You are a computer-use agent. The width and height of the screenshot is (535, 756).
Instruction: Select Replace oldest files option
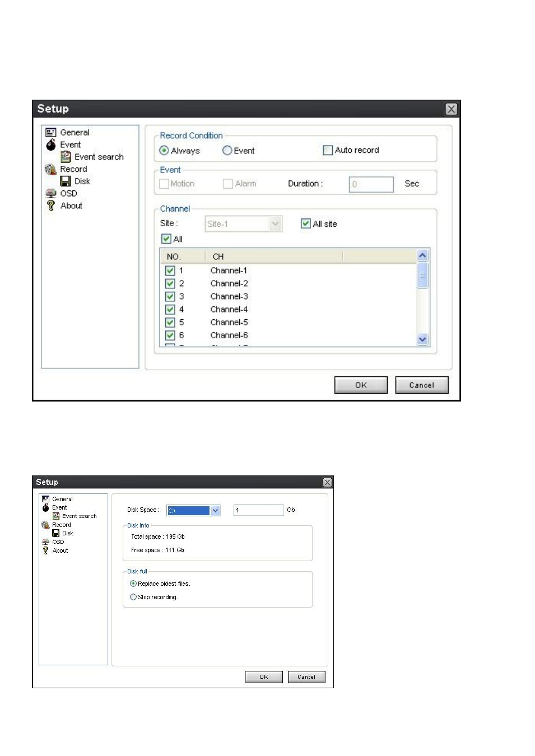pyautogui.click(x=133, y=584)
